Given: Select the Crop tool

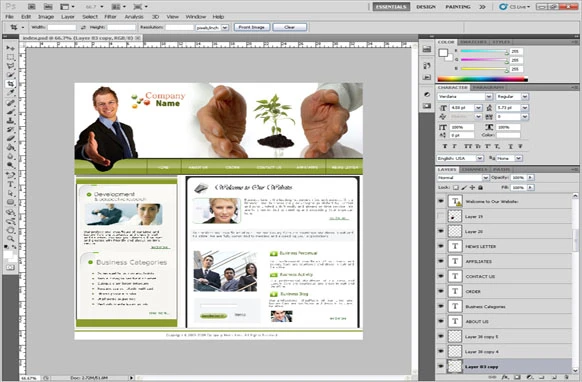Looking at the screenshot, I should pos(10,84).
